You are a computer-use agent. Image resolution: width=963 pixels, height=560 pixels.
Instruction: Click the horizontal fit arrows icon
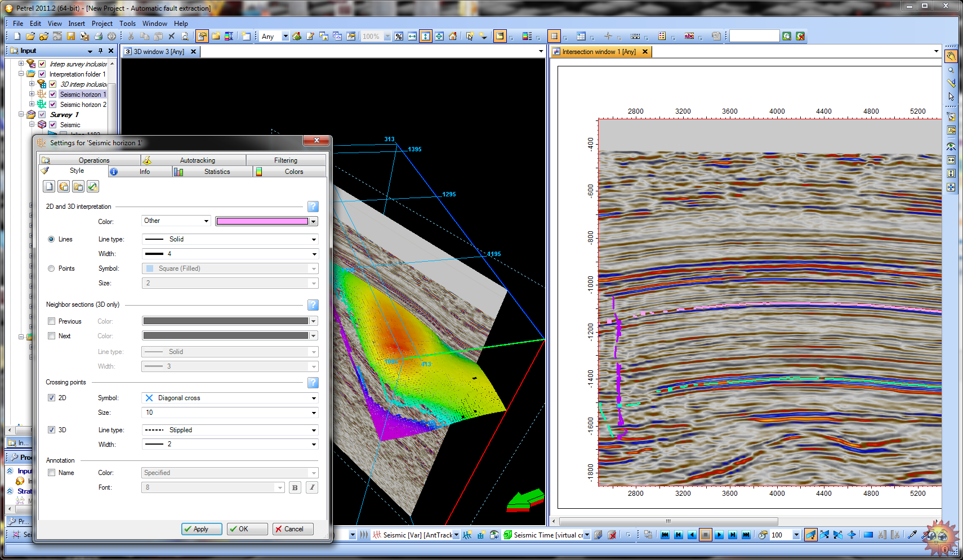click(x=412, y=36)
